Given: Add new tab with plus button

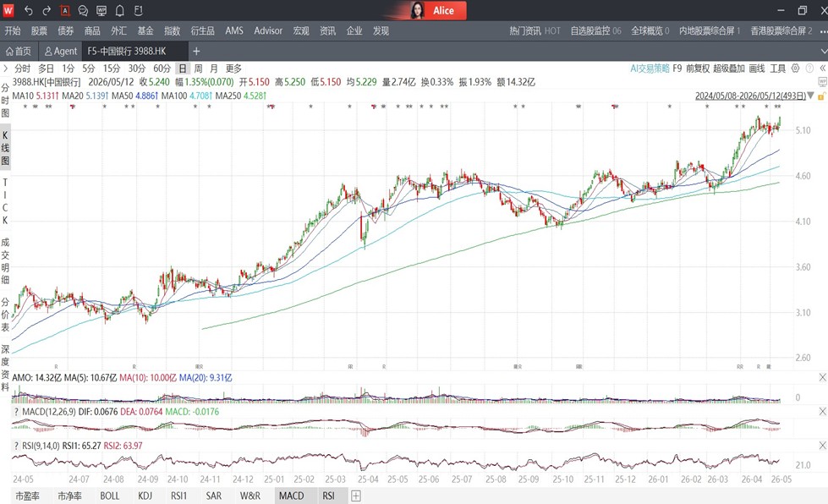Looking at the screenshot, I should coord(196,52).
